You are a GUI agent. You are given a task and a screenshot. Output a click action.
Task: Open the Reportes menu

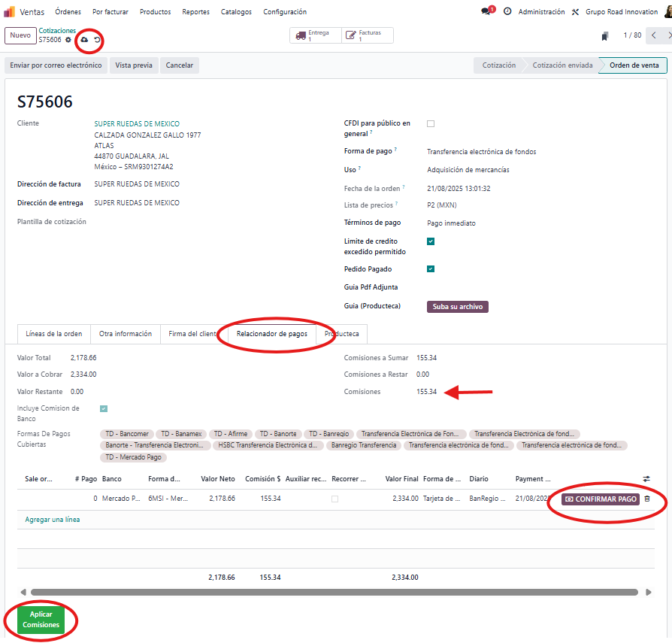tap(195, 12)
